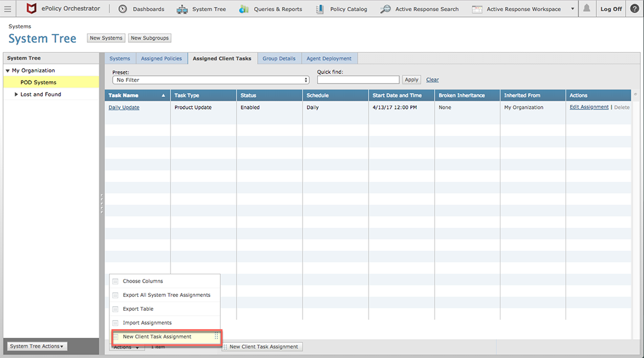
Task: Click the Schedule column header
Action: tap(336, 96)
